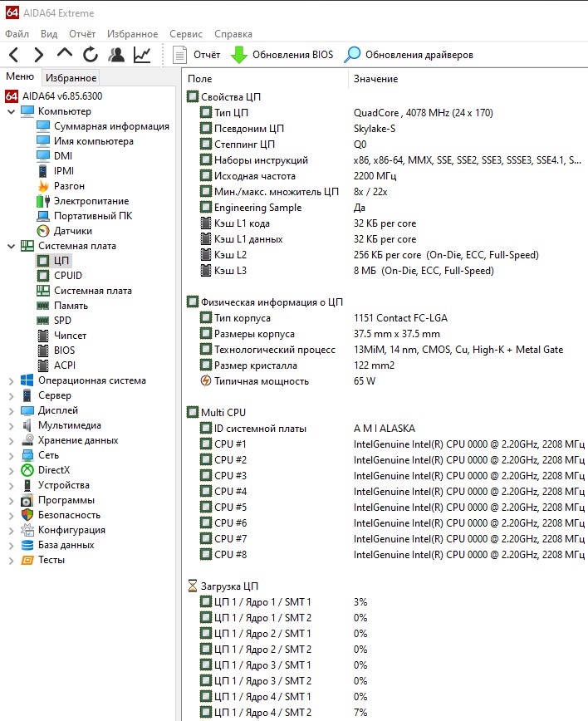The width and height of the screenshot is (588, 721).
Task: Open the Избранное menu in menu bar
Action: pyautogui.click(x=132, y=34)
